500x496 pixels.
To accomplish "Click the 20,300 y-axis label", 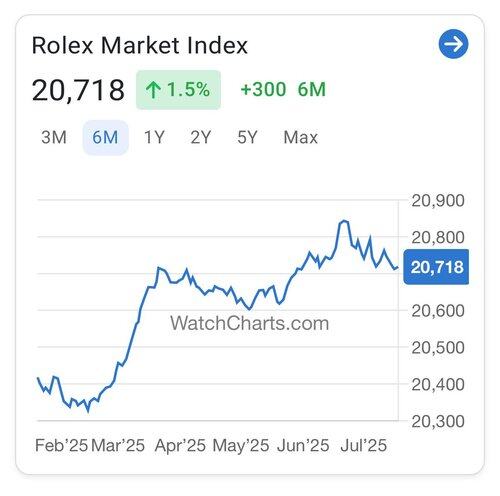I will coord(438,421).
